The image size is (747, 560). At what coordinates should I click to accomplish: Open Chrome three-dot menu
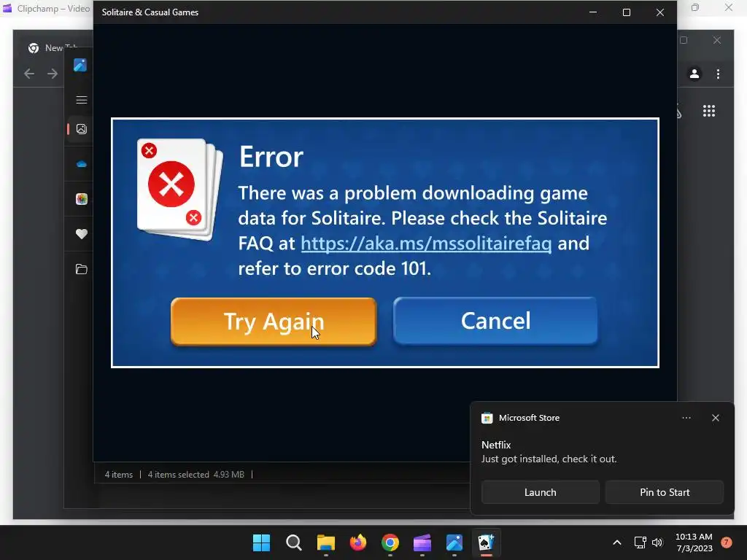(718, 74)
